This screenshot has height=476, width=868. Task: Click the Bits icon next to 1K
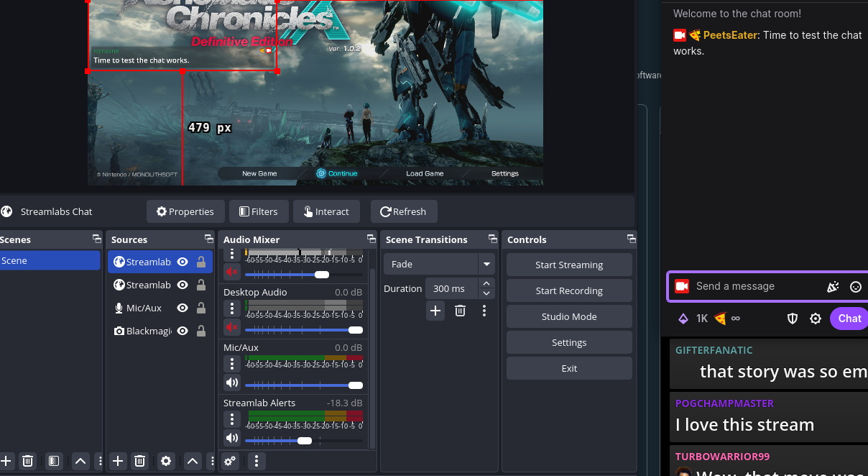pyautogui.click(x=683, y=319)
